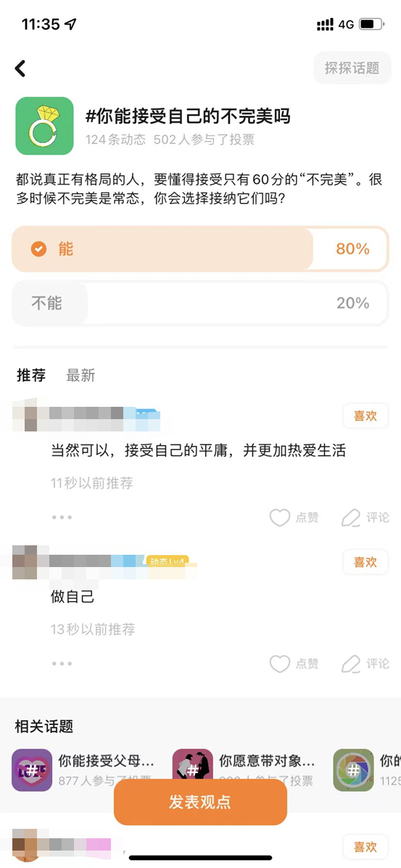Tap heart 点赞 icon under 做自己 comment
Image resolution: width=401 pixels, height=868 pixels.
coord(280,664)
